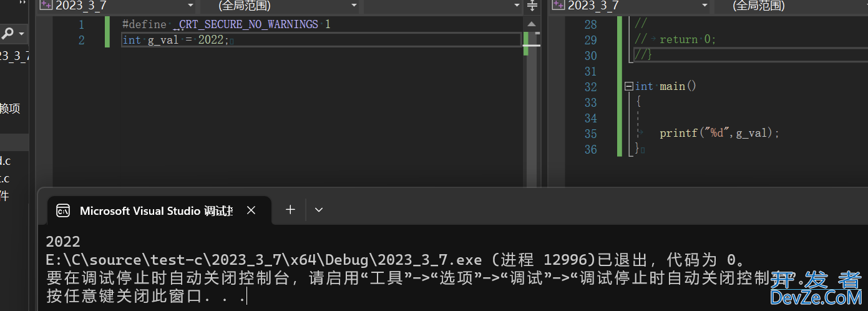Click line number 32 in right editor
This screenshot has height=311, width=868.
(x=590, y=87)
